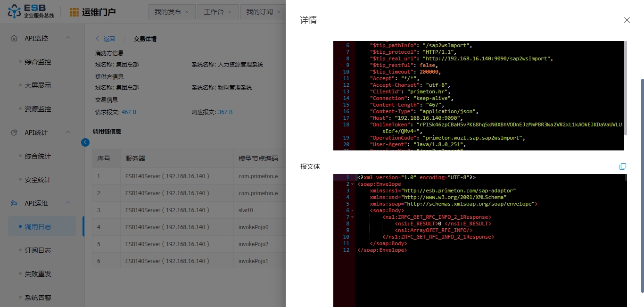Open 安全统计 in the sidebar

38,180
